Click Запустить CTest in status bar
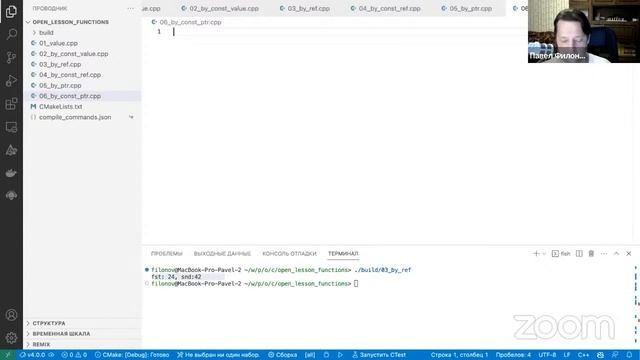The height and width of the screenshot is (360, 640). 379,355
